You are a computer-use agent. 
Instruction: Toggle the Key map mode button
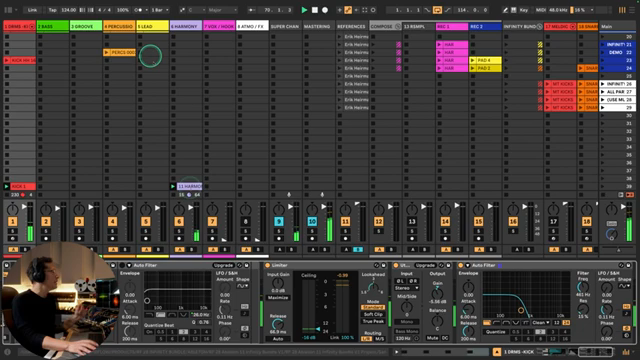[x=524, y=10]
